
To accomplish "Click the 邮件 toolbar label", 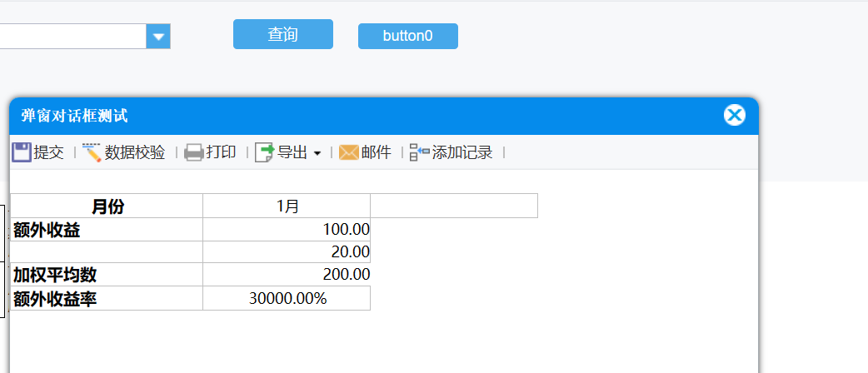I will [x=377, y=152].
